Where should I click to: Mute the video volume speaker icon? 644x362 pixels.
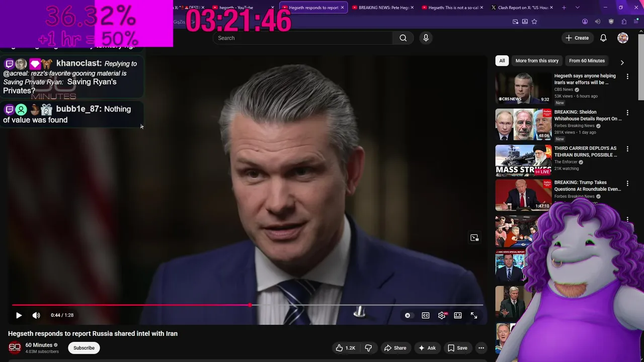coord(36,315)
